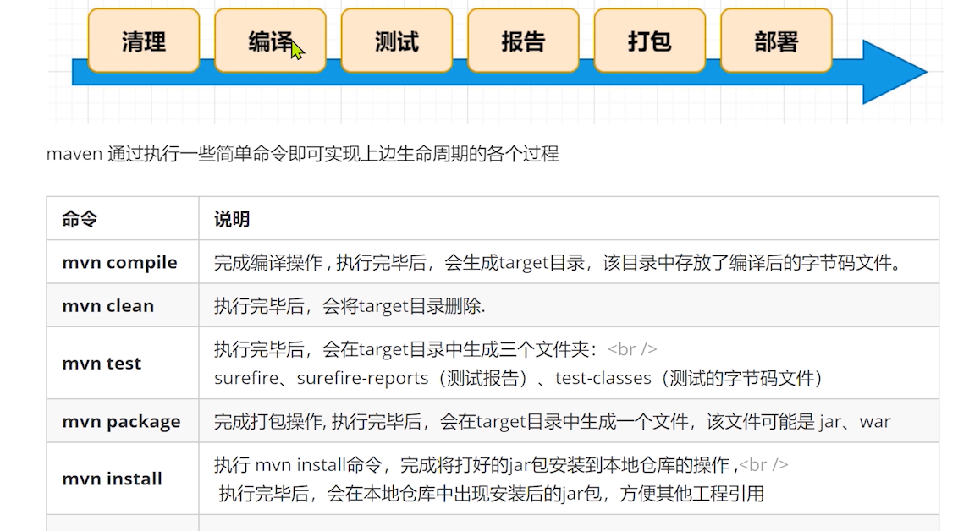Click the 报告 lifecycle box
Viewport: 980px width, 531px height.
click(x=523, y=41)
